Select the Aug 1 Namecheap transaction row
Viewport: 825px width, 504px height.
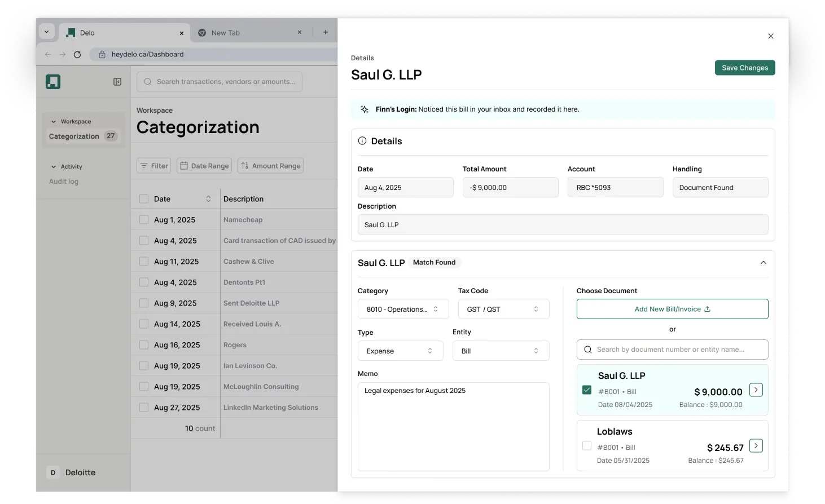click(x=144, y=219)
